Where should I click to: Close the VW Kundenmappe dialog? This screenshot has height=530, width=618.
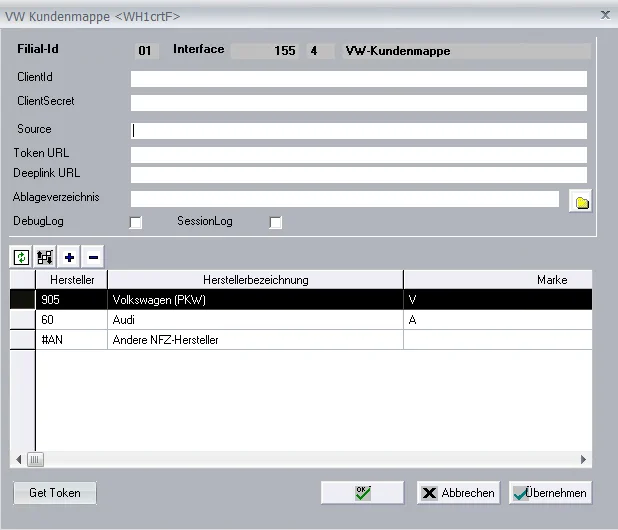[x=605, y=15]
